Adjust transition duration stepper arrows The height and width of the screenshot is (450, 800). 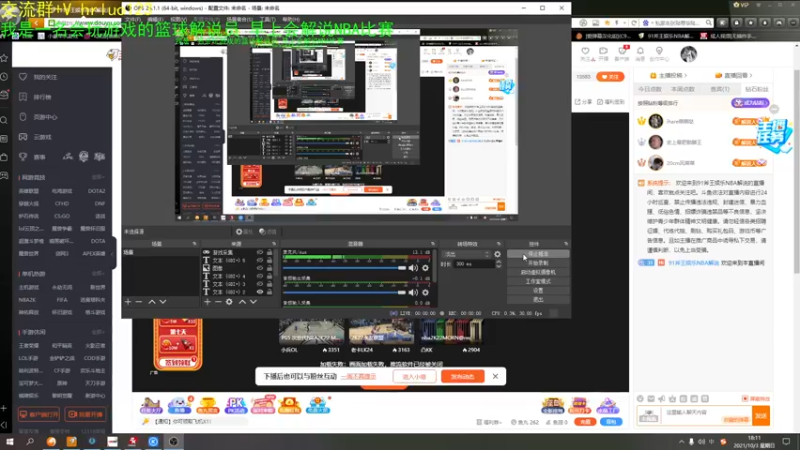(x=498, y=264)
